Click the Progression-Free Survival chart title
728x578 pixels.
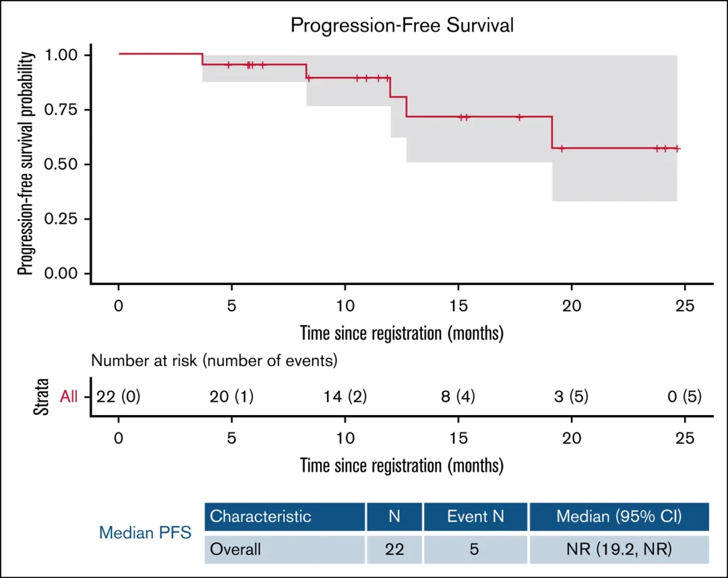[x=402, y=26]
